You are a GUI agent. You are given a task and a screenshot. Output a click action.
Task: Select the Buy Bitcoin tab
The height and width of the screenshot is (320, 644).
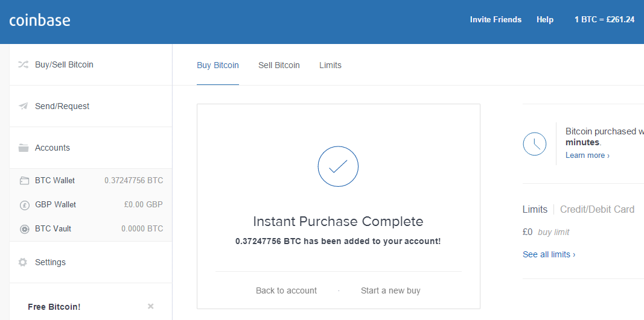pos(218,65)
